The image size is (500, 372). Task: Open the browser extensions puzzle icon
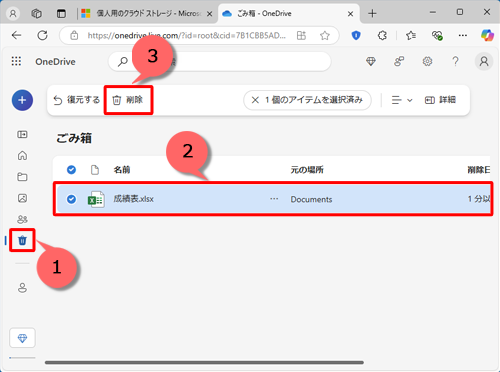click(x=382, y=35)
